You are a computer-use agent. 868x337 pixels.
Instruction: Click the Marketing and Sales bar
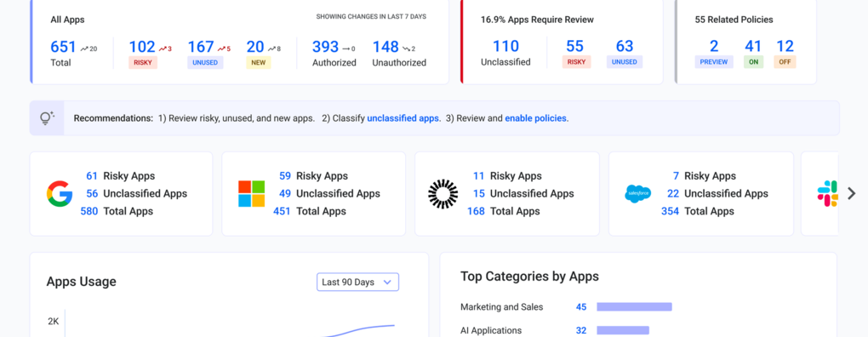[634, 307]
